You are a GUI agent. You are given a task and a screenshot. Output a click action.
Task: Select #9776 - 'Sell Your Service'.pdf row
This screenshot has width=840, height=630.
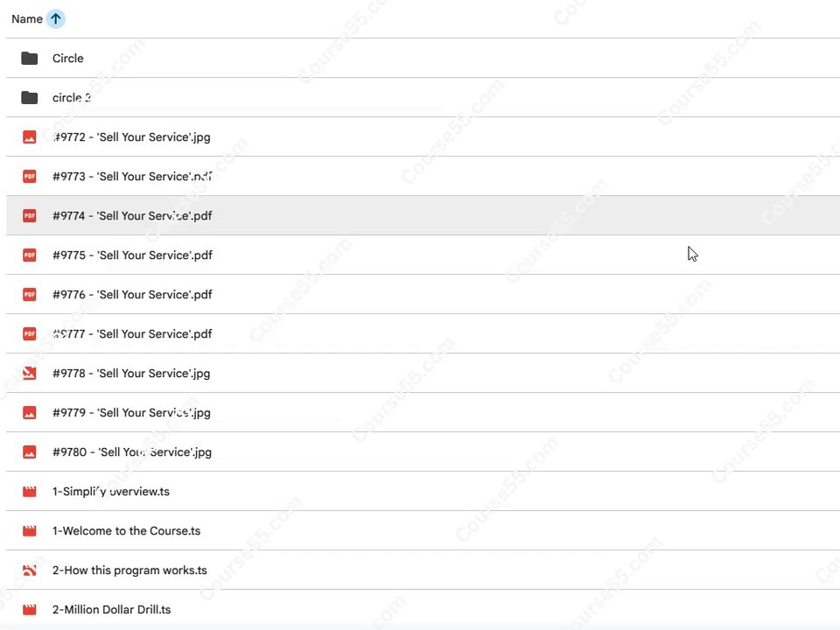(x=423, y=295)
